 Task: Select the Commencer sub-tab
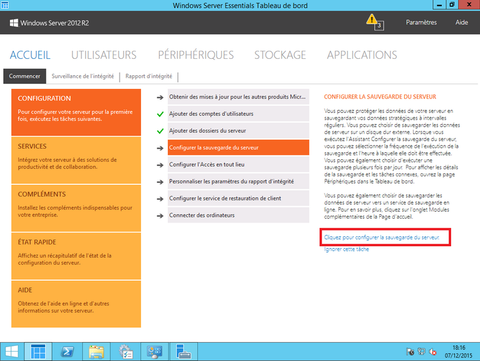[25, 76]
